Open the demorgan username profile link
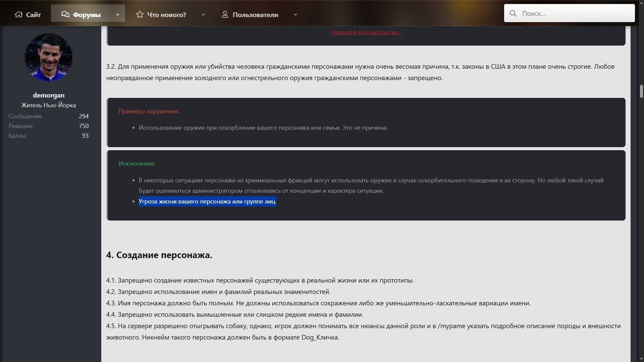This screenshot has height=362, width=644. pyautogui.click(x=49, y=96)
